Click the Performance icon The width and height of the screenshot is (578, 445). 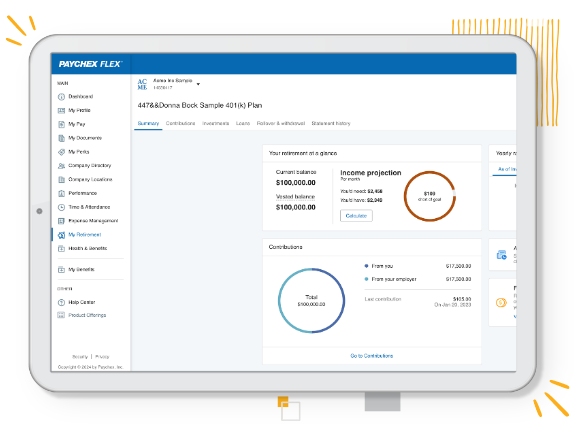[x=62, y=193]
